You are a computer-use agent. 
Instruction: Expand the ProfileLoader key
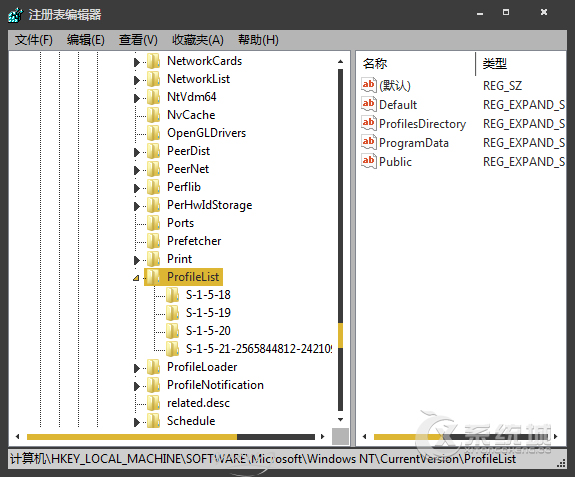click(137, 368)
